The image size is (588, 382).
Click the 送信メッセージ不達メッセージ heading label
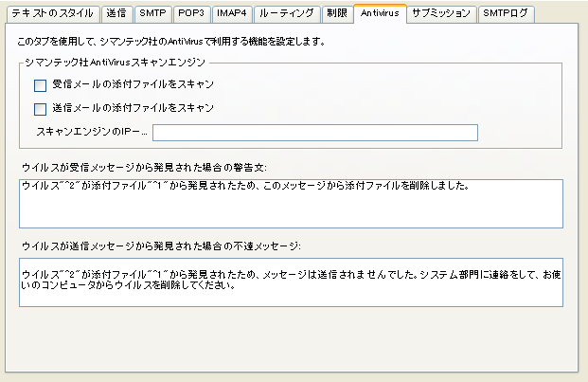click(x=160, y=246)
